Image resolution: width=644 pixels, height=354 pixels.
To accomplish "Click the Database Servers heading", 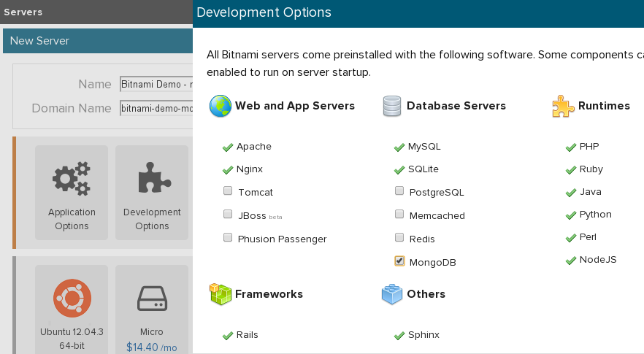I will [x=456, y=106].
